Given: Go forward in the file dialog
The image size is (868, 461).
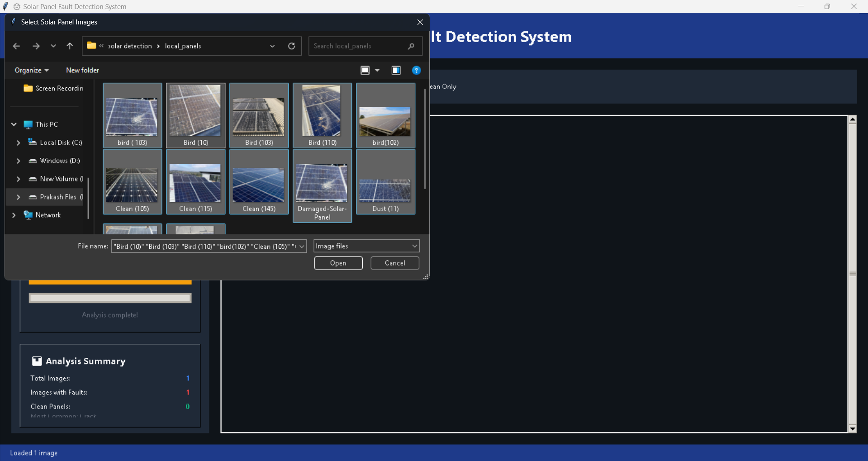Looking at the screenshot, I should pos(36,46).
